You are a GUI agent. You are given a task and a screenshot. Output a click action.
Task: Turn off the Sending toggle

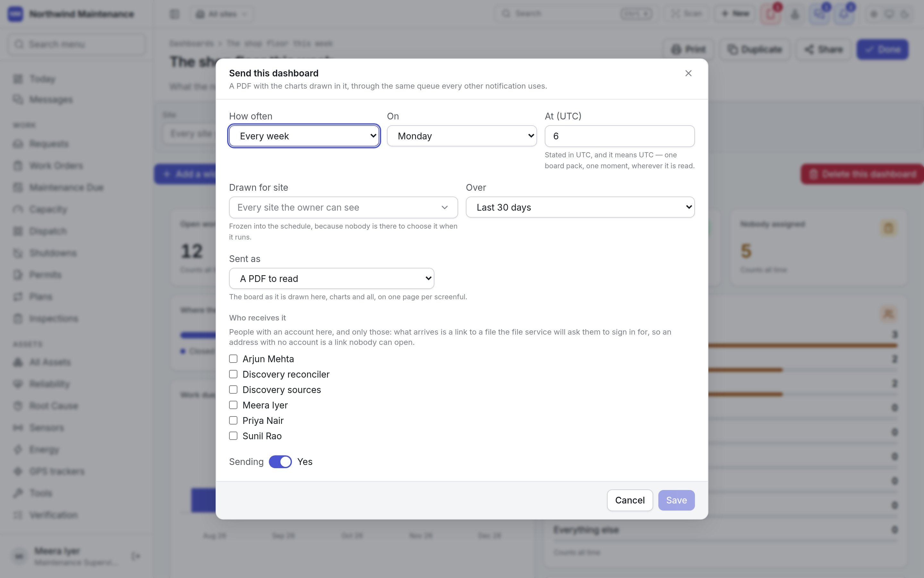pos(280,461)
